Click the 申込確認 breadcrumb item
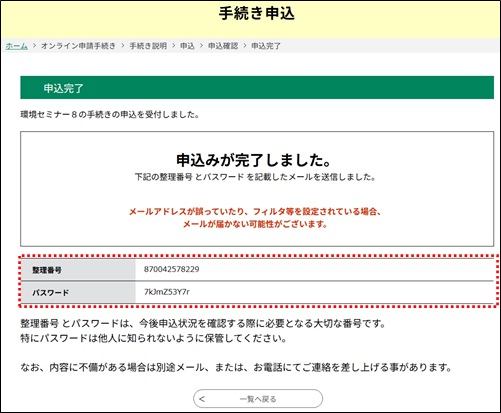Screen dimensions: 501x413 point(223,46)
